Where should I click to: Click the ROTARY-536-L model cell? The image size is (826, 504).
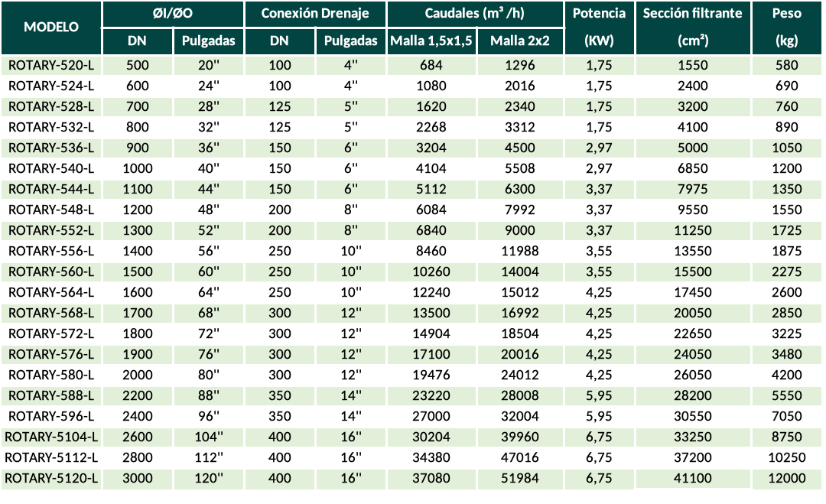tap(50, 148)
